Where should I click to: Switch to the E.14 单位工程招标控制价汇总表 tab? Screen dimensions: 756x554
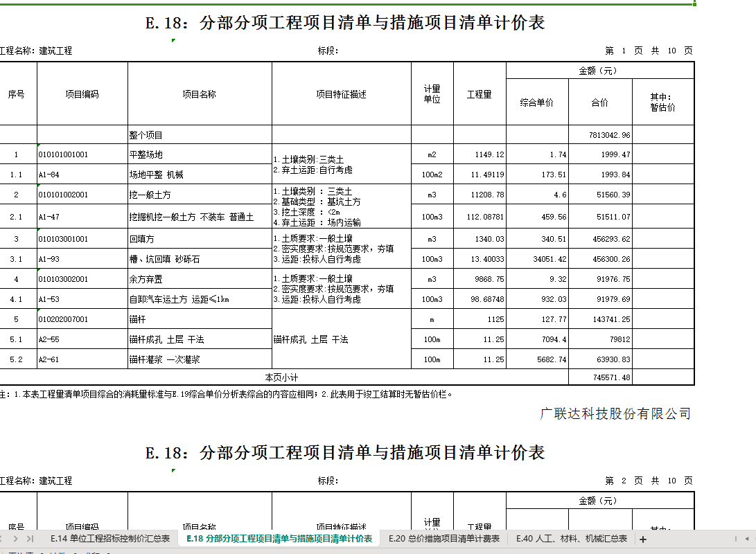tap(110, 539)
